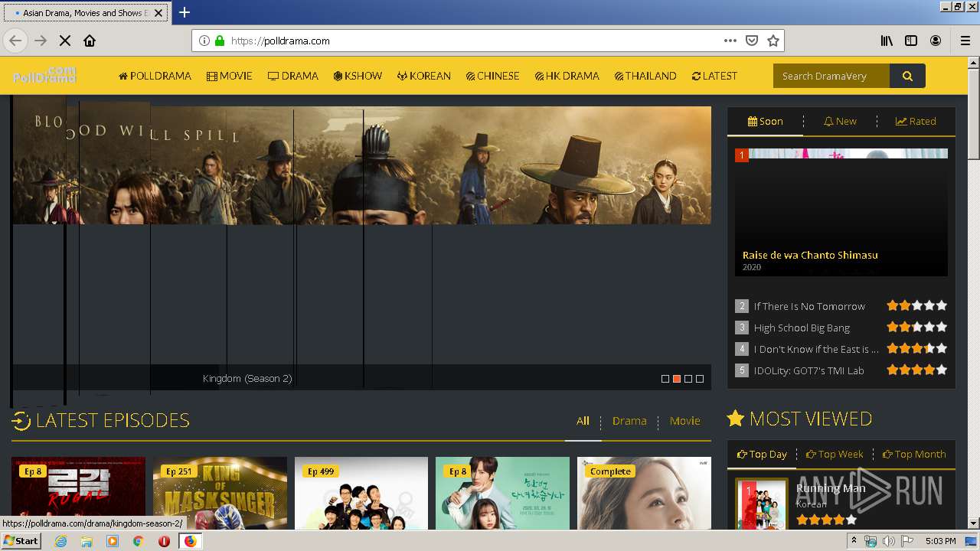Open Raise de wa Chanto Shimasu thumbnail
Image resolution: width=980 pixels, height=551 pixels.
click(x=841, y=212)
